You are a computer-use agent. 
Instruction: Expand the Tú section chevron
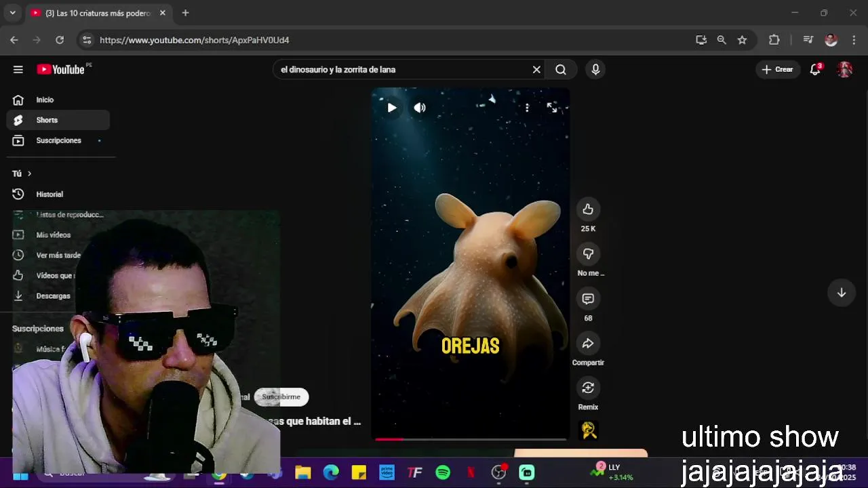click(x=29, y=174)
